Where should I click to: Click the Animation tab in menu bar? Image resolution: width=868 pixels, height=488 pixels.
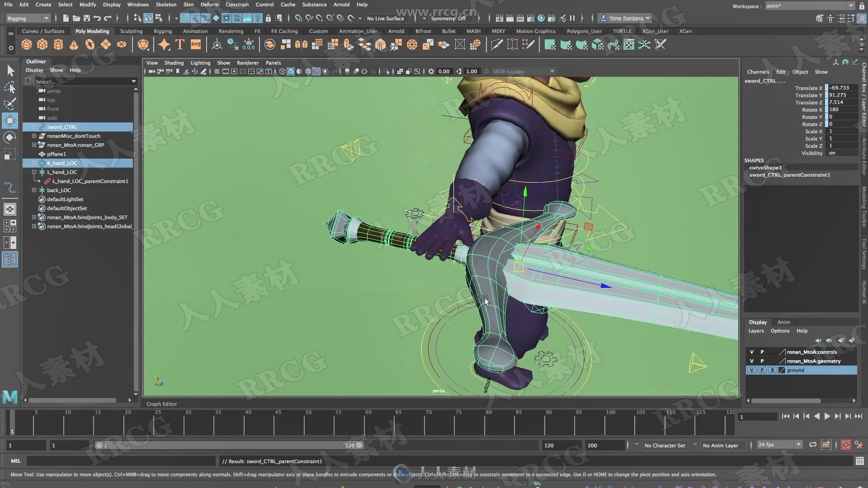pyautogui.click(x=196, y=31)
